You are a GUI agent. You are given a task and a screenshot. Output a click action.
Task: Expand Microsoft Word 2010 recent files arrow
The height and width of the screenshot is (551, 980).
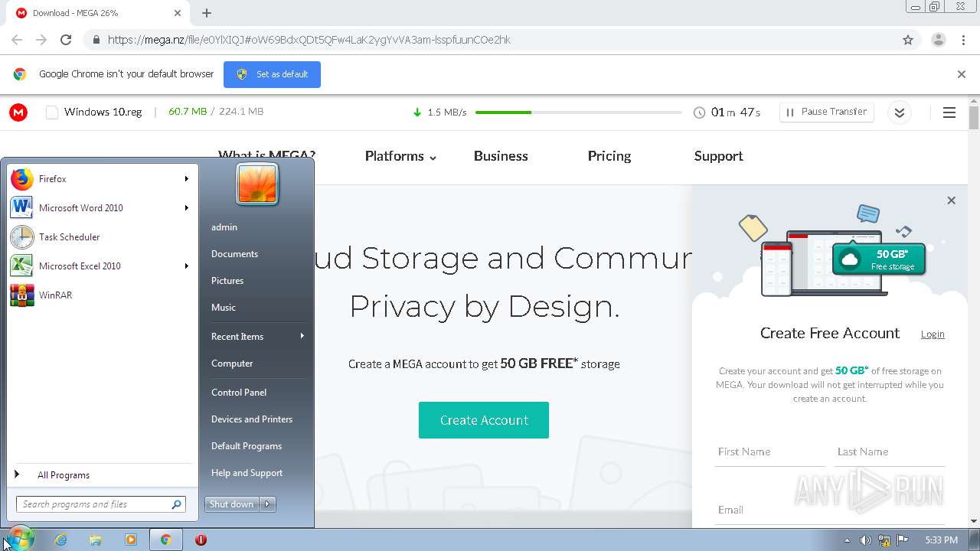tap(186, 208)
